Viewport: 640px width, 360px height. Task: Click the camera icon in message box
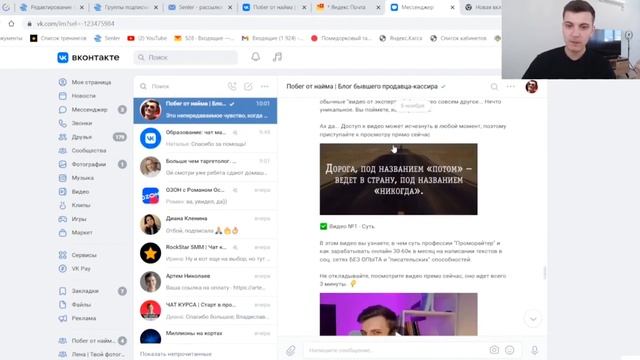[x=494, y=350]
